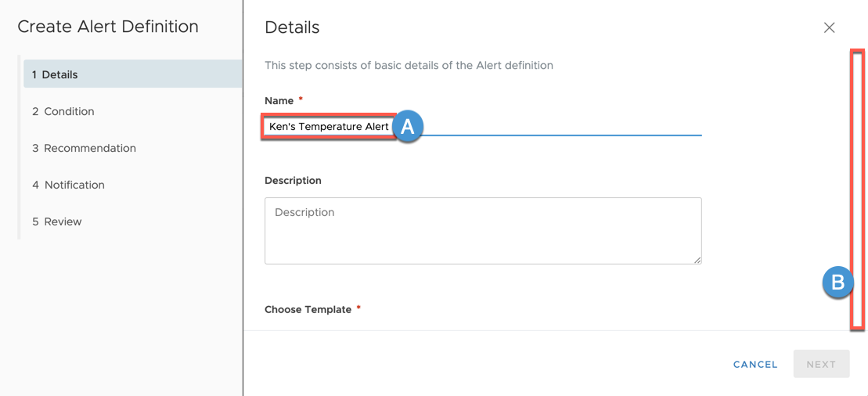Screen dimensions: 868x396
Task: Click the step description subtitle text
Action: [x=409, y=66]
